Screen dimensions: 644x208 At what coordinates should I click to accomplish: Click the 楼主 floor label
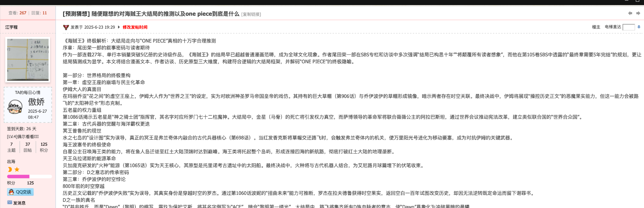(596, 27)
